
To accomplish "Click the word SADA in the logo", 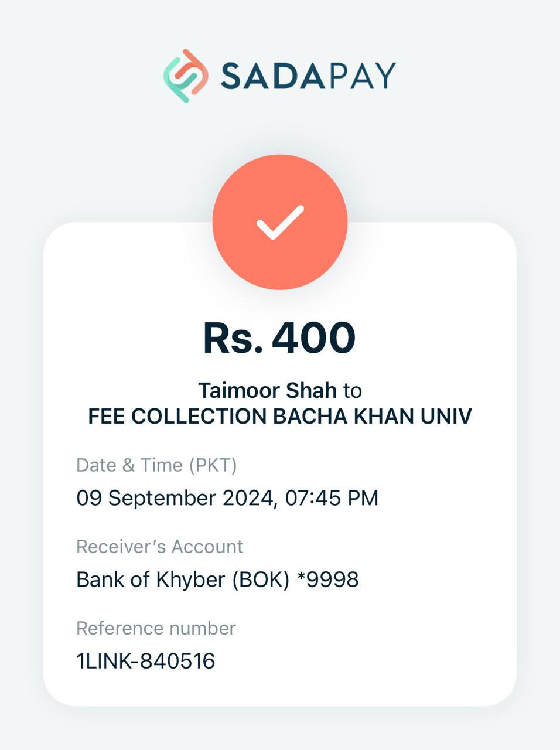I will click(272, 76).
